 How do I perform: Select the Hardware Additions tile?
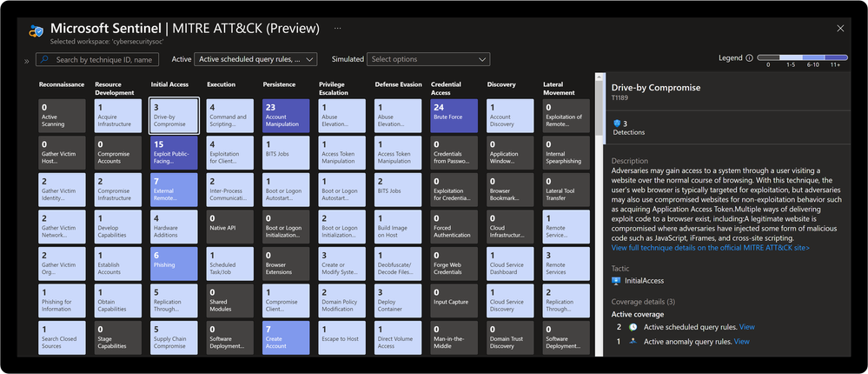(174, 226)
